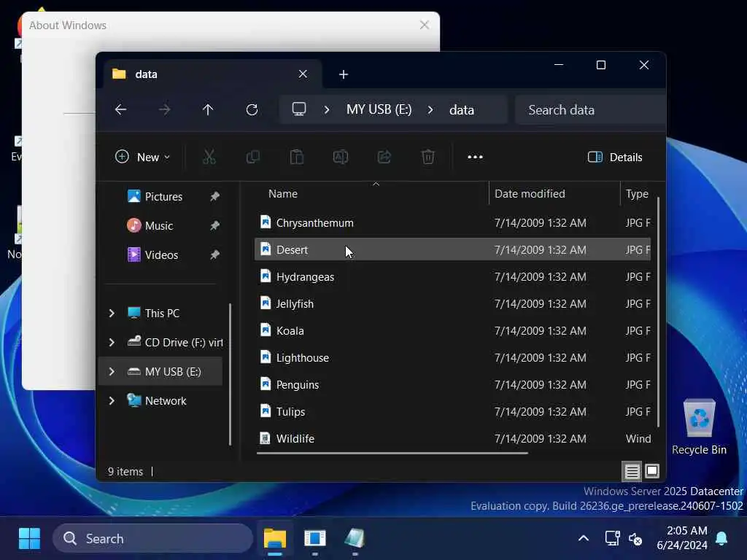Click the Paste clipboard icon

[x=297, y=157]
